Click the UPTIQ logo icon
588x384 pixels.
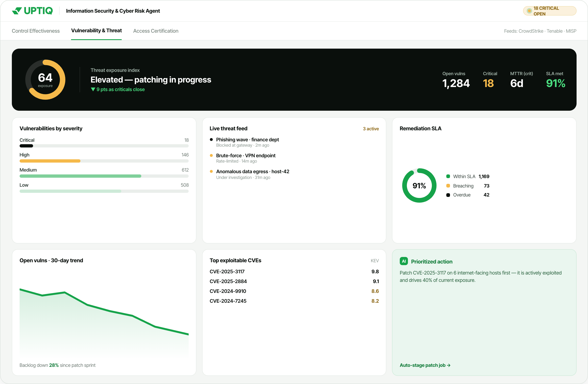[17, 11]
